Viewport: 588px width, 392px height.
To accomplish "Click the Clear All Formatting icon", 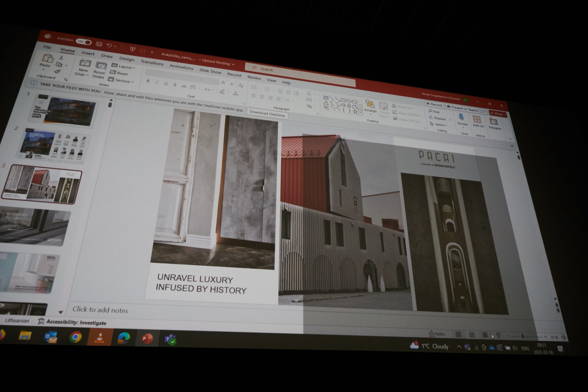I will click(x=241, y=85).
